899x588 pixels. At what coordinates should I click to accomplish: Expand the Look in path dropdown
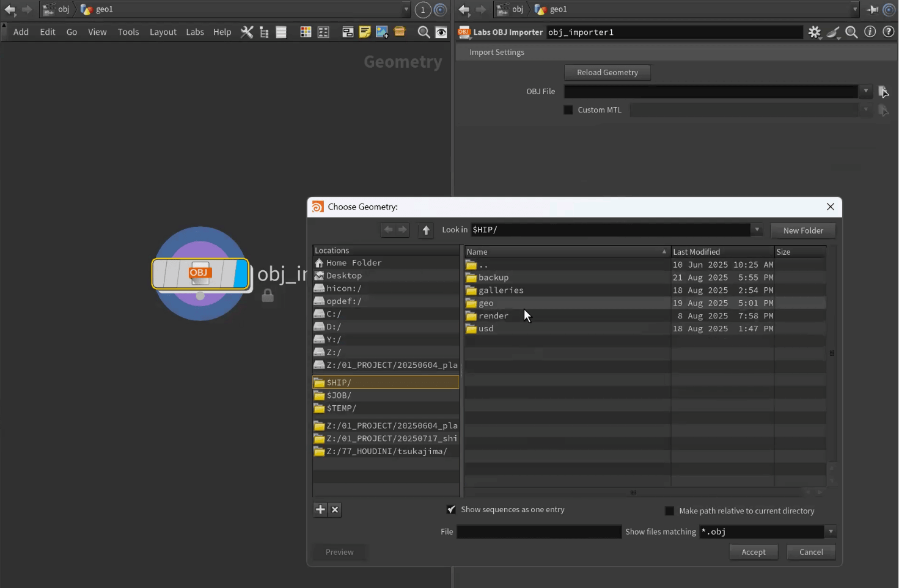coord(757,230)
